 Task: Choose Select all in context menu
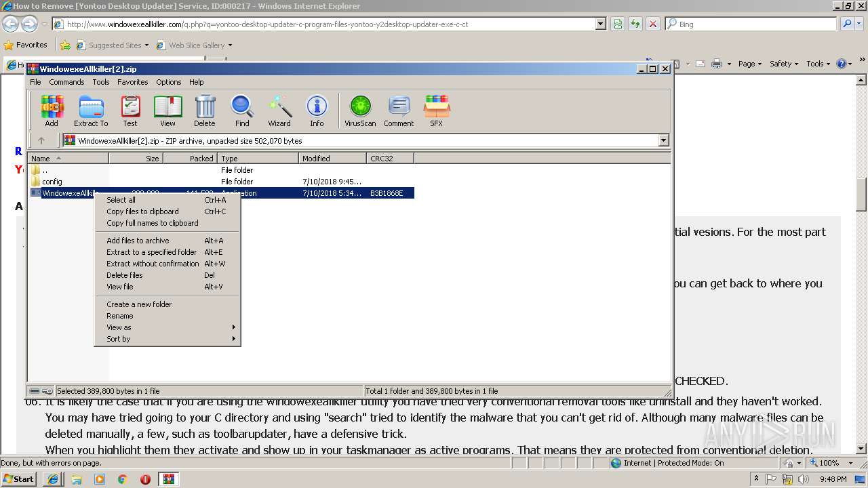[167, 200]
